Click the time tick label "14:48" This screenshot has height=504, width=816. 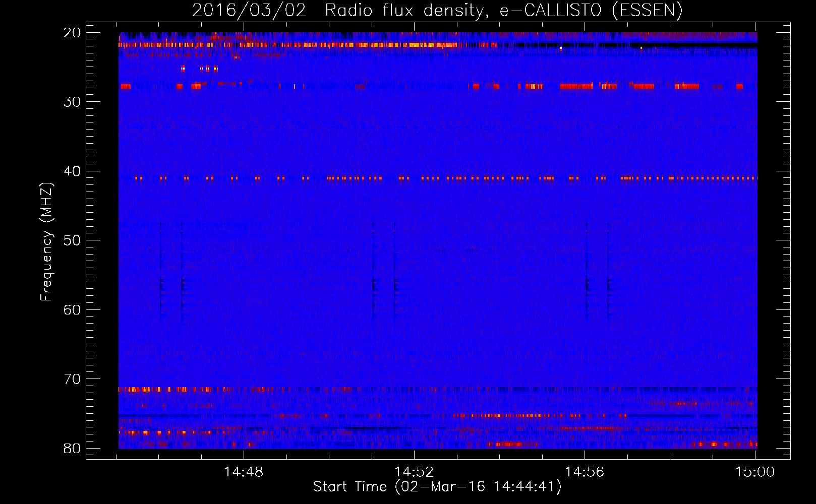pyautogui.click(x=244, y=472)
